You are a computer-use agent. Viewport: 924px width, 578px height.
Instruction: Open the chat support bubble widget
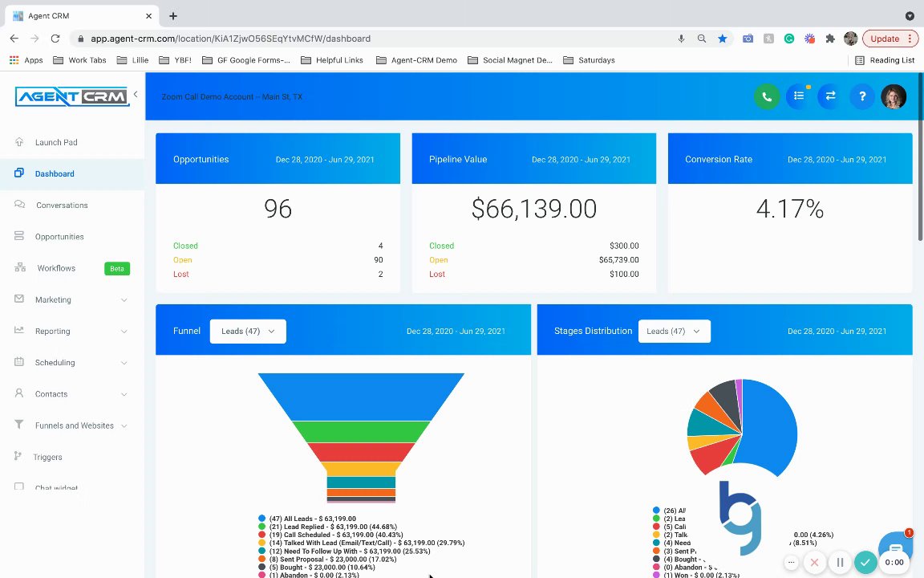click(895, 546)
